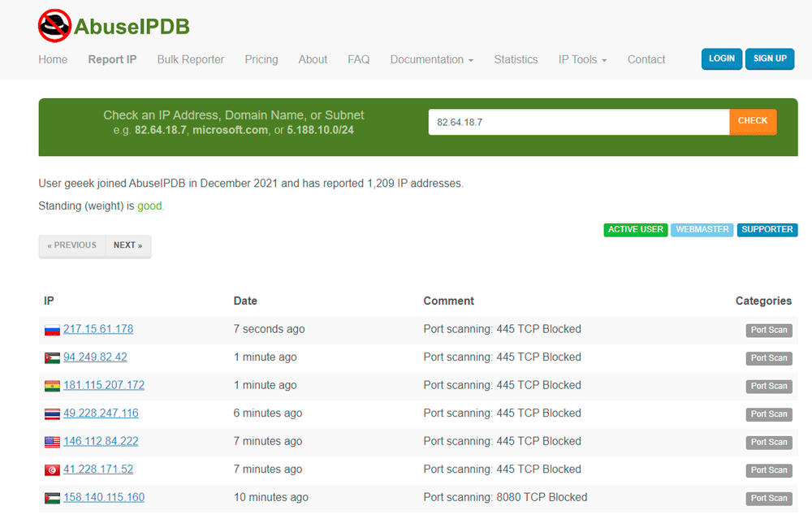Click the flag icon beside 94.249.82.42
Image resolution: width=812 pixels, height=515 pixels.
[52, 358]
